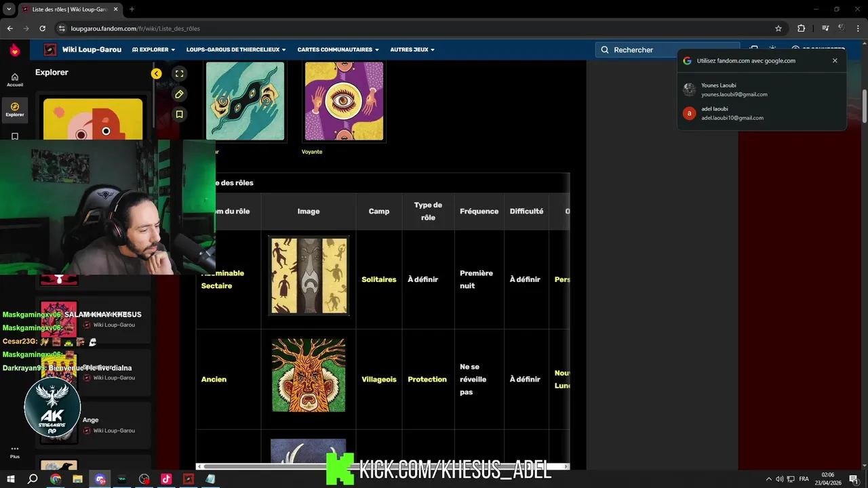868x488 pixels.
Task: Choose Younes Laoubi Google account
Action: coord(762,89)
